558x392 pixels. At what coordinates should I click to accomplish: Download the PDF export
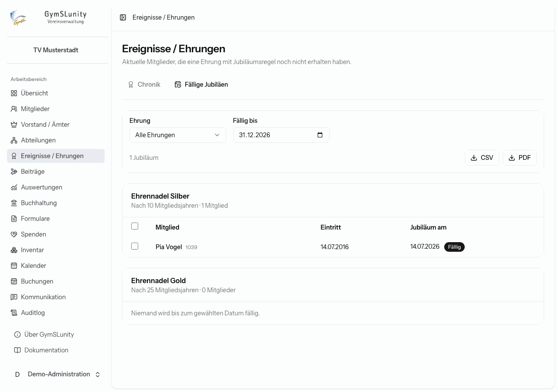pyautogui.click(x=520, y=158)
